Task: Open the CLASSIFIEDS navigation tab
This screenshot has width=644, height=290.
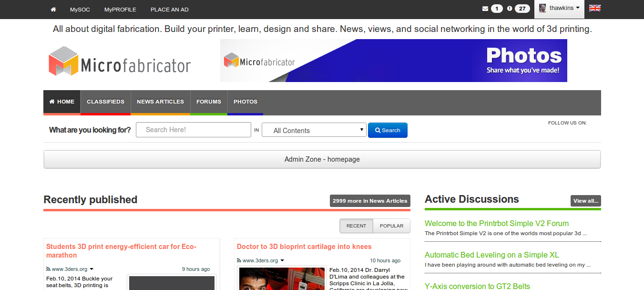Action: (x=105, y=102)
